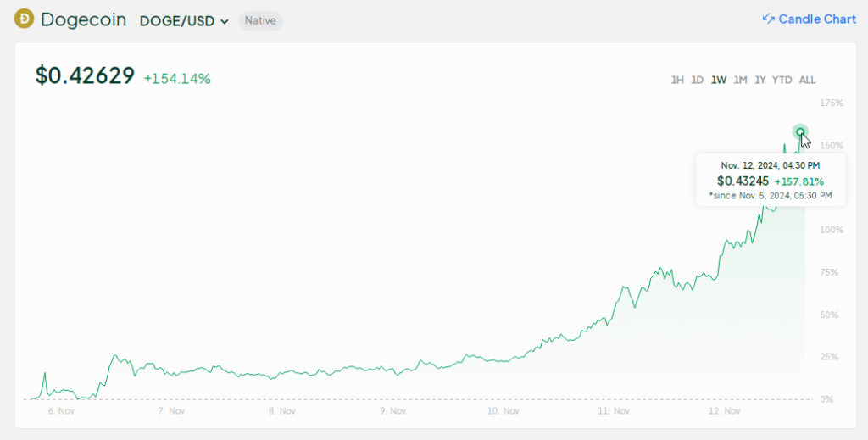Click the 11. Nov x-axis label

tap(613, 411)
